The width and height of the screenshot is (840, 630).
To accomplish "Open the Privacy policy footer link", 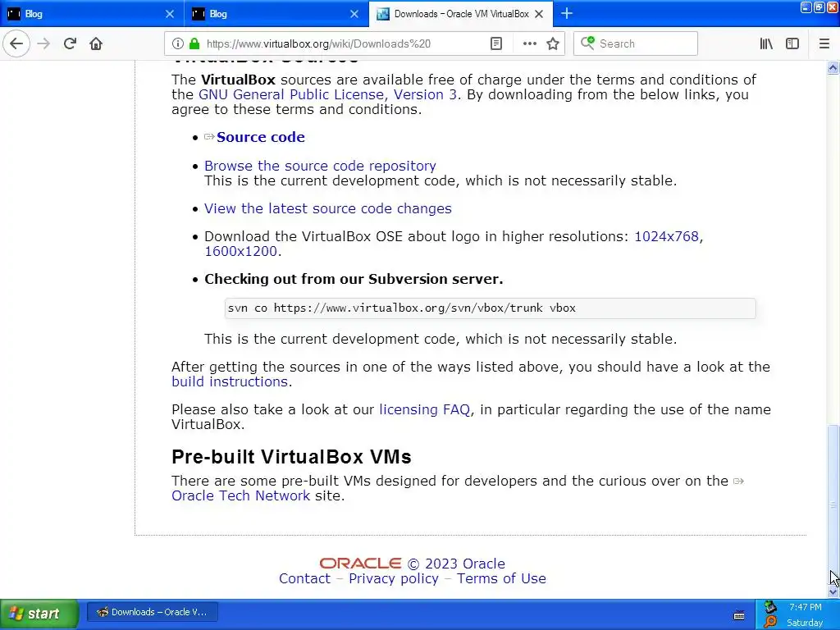I will 394,578.
